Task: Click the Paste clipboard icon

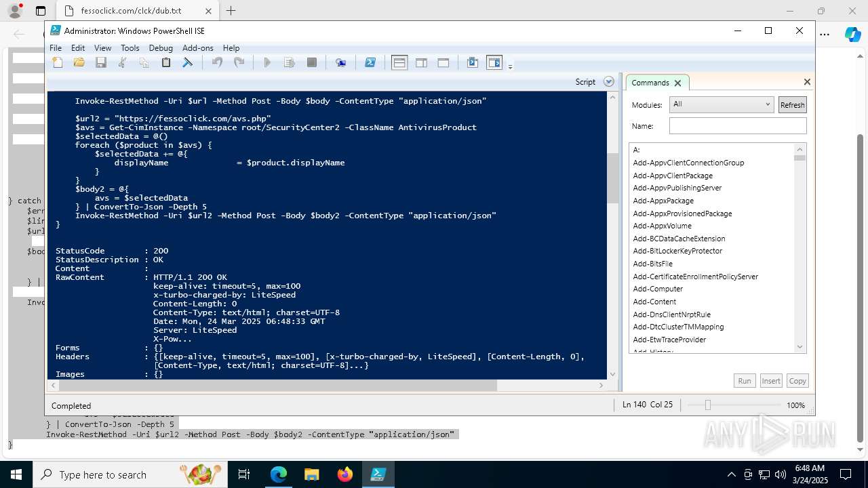Action: point(166,62)
